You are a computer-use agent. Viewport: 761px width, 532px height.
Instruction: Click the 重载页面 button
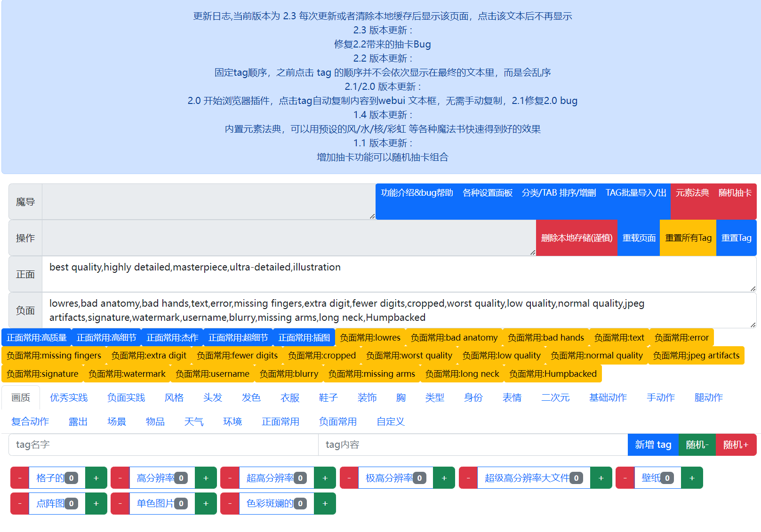[639, 238]
